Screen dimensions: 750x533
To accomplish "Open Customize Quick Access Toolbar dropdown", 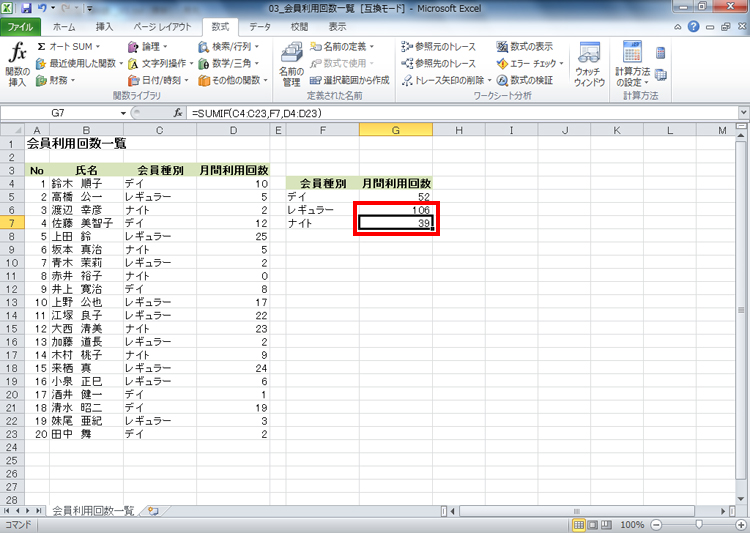I will [x=90, y=8].
